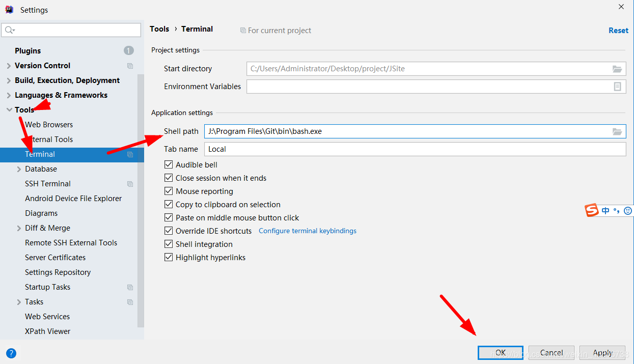Select Plugins in settings tree

(28, 51)
